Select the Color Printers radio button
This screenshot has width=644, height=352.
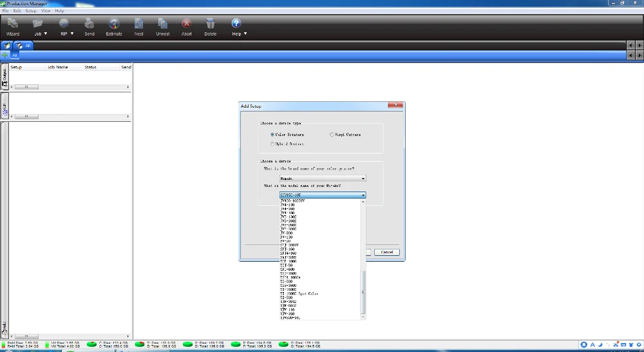coord(272,135)
